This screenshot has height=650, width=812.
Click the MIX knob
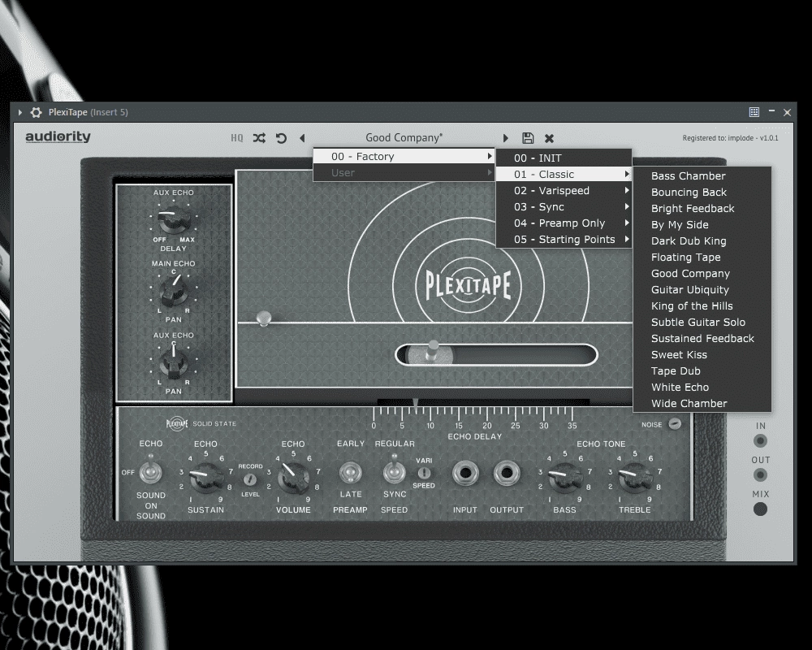point(760,509)
